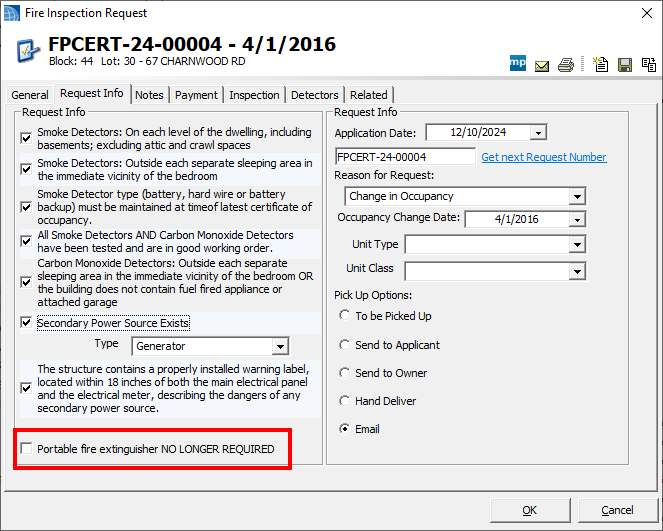
Task: Expand the Unit Class dropdown
Action: 577,271
